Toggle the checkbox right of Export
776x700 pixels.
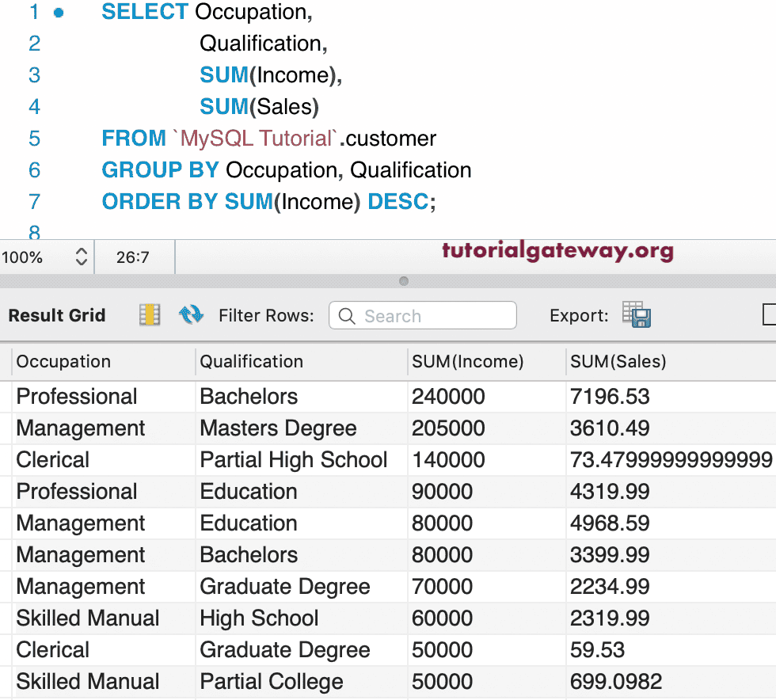(x=770, y=315)
